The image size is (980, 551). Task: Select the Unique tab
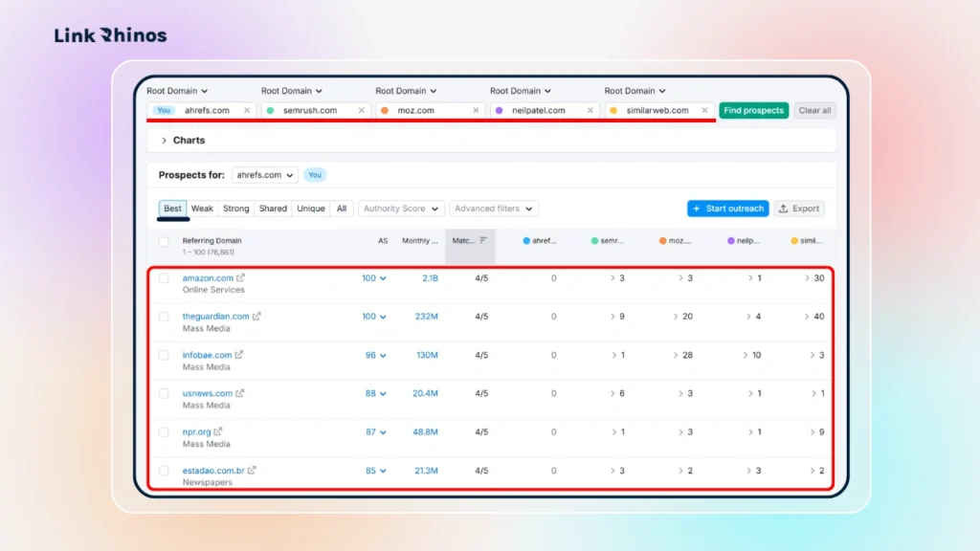[311, 209]
